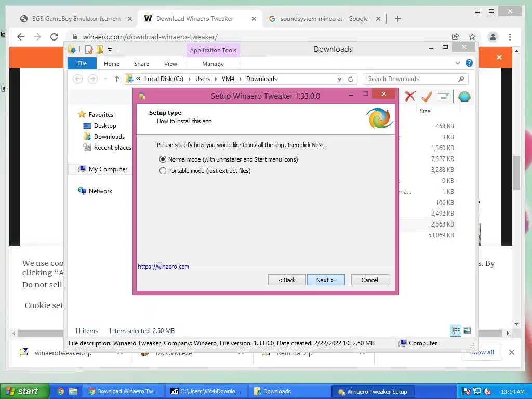
Task: Click the Search Downloads field
Action: tap(416, 79)
